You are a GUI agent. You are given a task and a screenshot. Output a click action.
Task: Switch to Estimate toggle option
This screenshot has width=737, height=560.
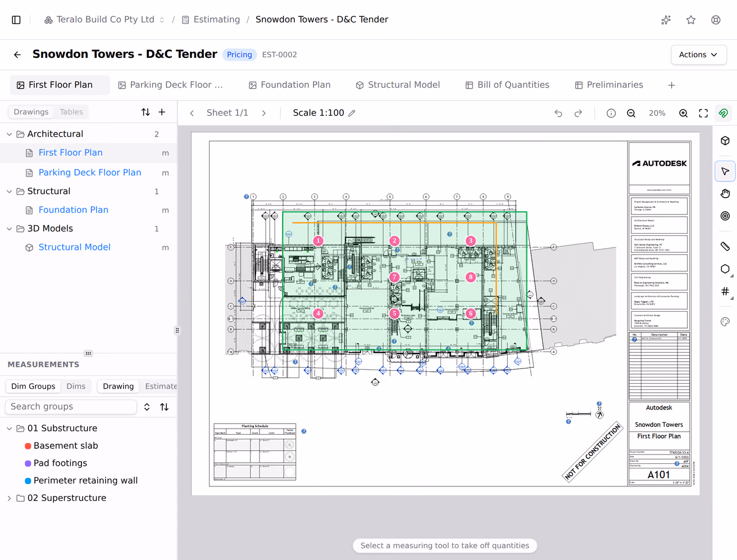point(161,386)
